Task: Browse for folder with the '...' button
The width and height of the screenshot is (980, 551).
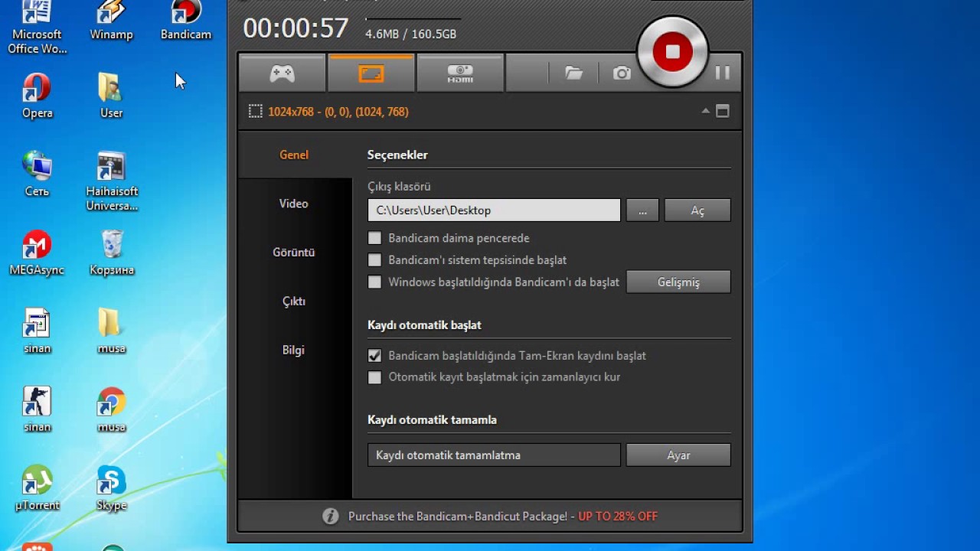Action: coord(642,210)
